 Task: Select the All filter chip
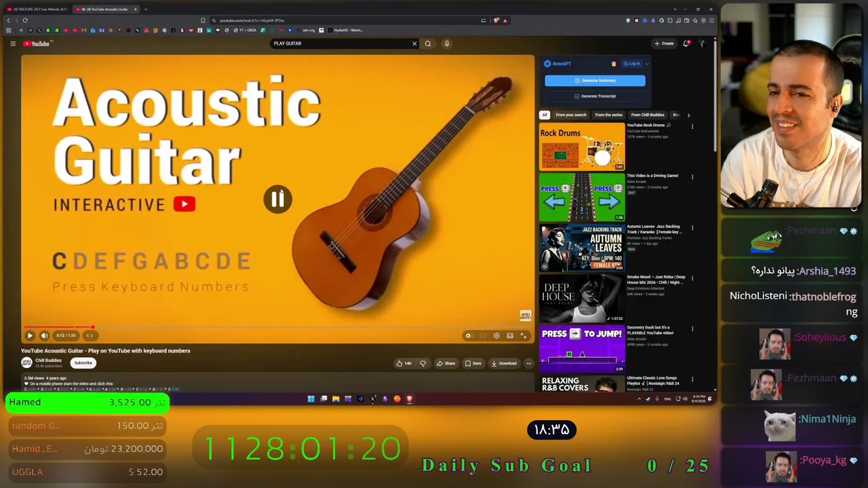click(x=544, y=115)
